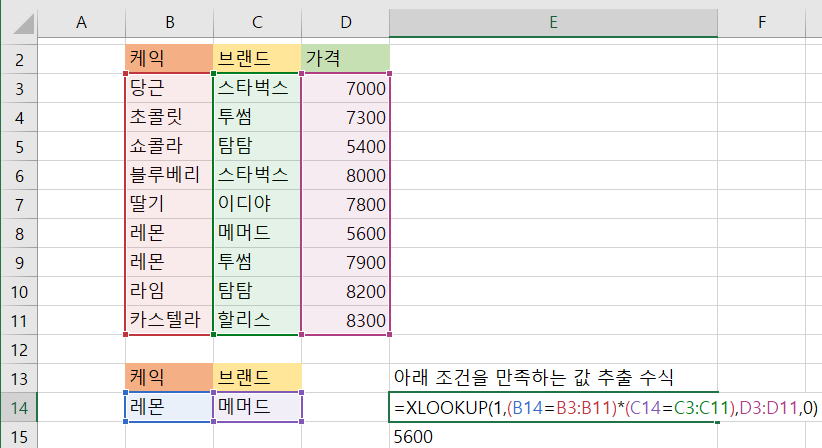Select the 메머드 cell in row 8

pyautogui.click(x=257, y=233)
